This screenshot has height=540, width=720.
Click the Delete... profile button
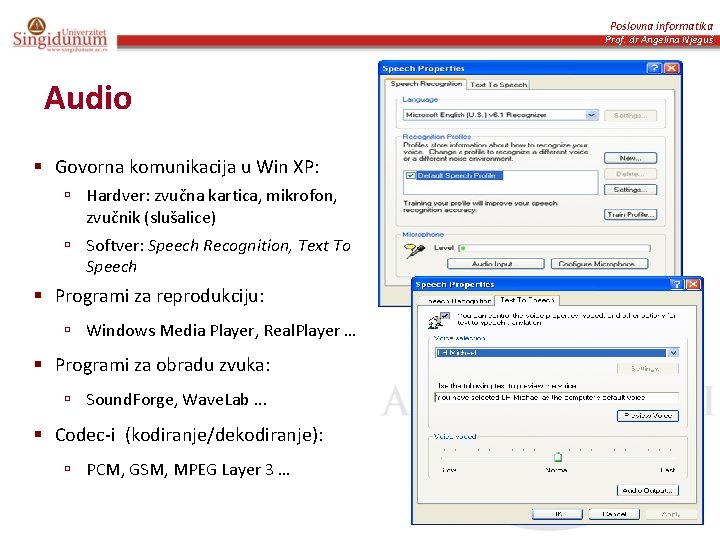(x=630, y=174)
